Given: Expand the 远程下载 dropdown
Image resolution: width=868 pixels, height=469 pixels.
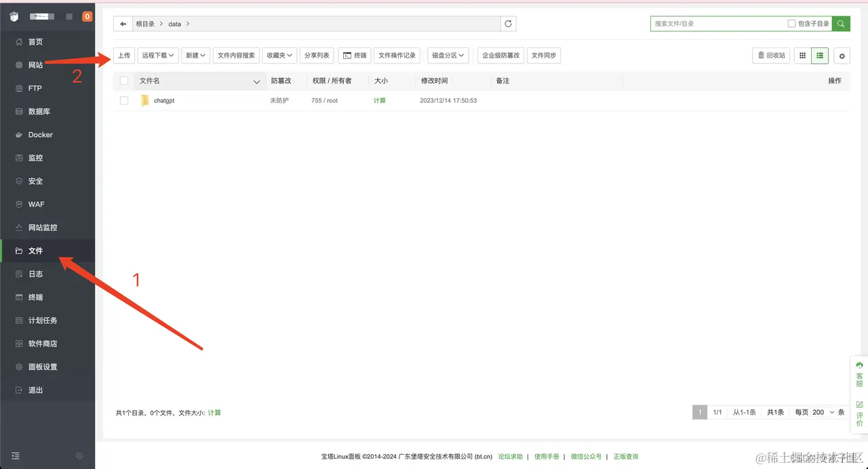Looking at the screenshot, I should click(x=159, y=56).
